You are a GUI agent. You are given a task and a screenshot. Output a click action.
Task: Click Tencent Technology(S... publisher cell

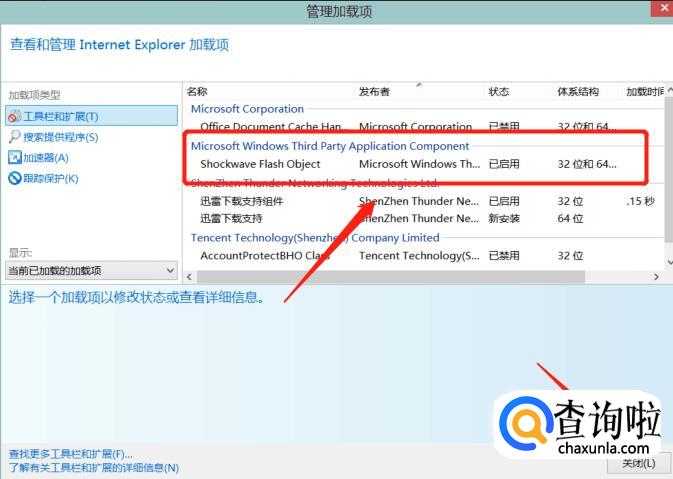tap(419, 255)
